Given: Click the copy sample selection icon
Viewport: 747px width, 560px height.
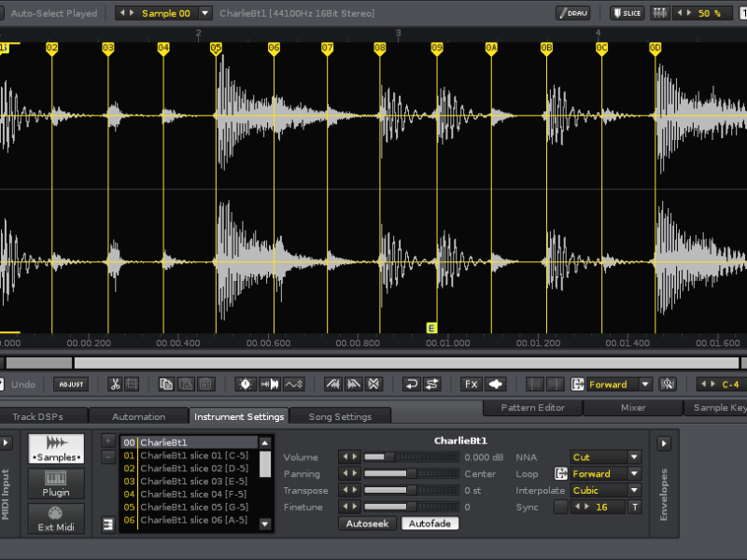Looking at the screenshot, I should [166, 384].
